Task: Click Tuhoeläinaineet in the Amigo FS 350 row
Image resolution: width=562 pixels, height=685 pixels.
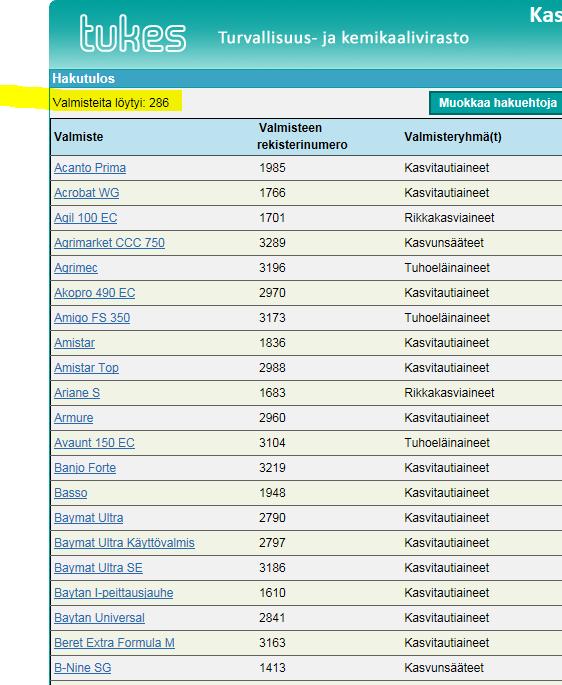Action: 447,318
